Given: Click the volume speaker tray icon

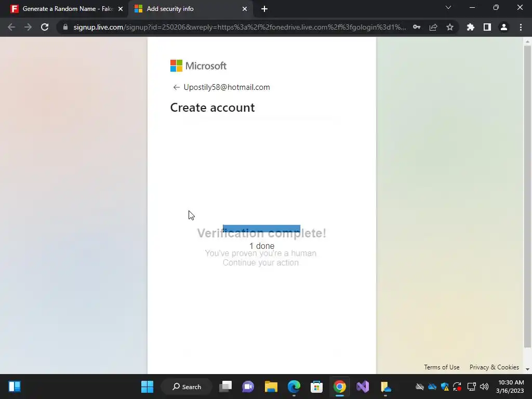Looking at the screenshot, I should point(484,387).
